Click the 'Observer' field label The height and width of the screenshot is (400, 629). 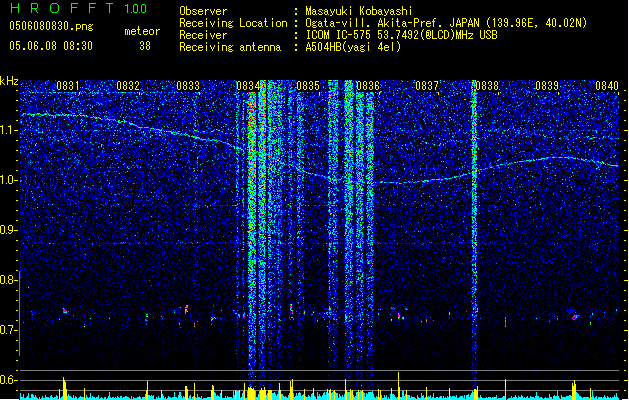pos(203,11)
